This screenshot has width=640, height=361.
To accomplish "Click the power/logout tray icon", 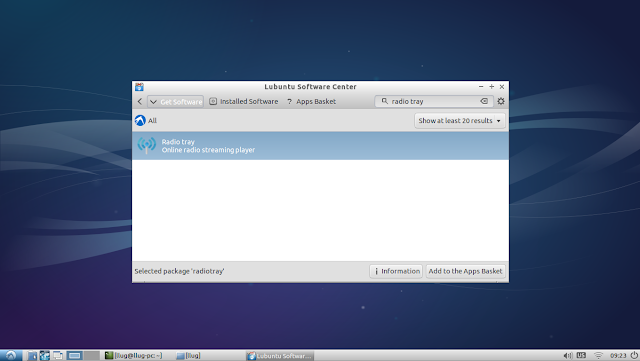I will [x=634, y=355].
